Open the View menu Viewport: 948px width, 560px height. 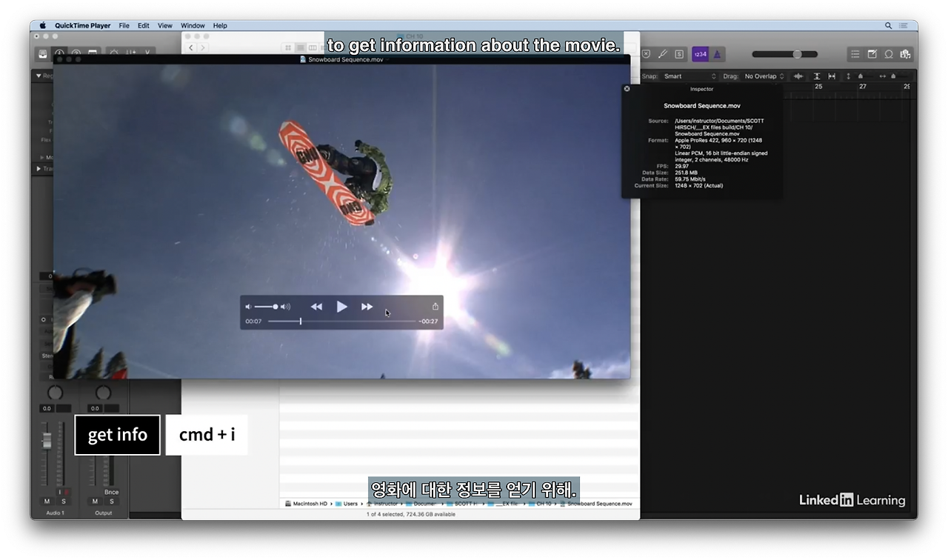[x=165, y=25]
